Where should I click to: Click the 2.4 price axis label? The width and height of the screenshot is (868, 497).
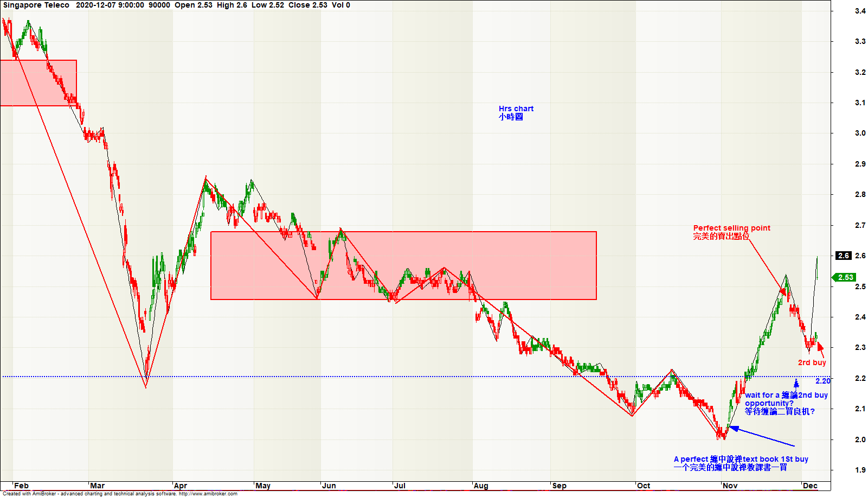click(860, 317)
